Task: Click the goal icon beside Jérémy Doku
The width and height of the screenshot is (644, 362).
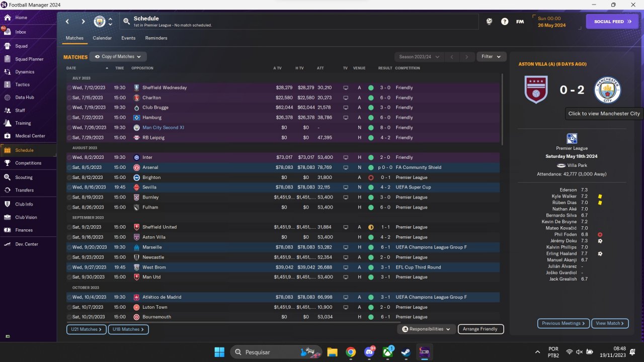Action: [x=600, y=241]
